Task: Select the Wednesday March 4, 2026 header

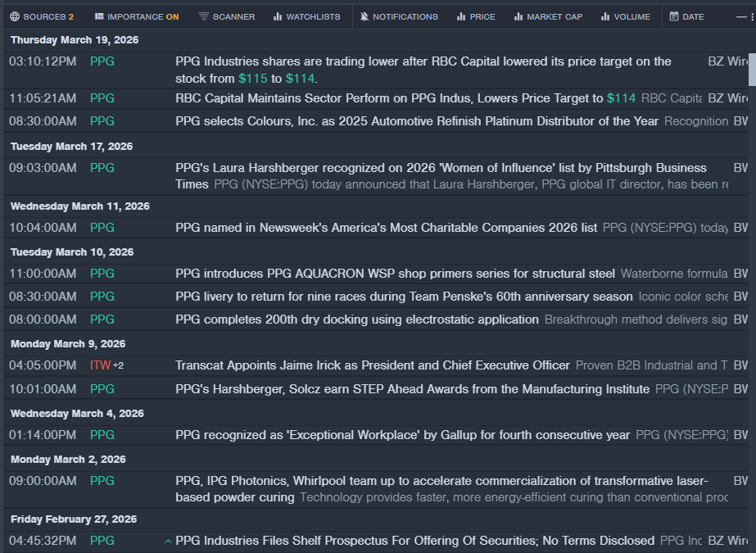Action: click(77, 414)
